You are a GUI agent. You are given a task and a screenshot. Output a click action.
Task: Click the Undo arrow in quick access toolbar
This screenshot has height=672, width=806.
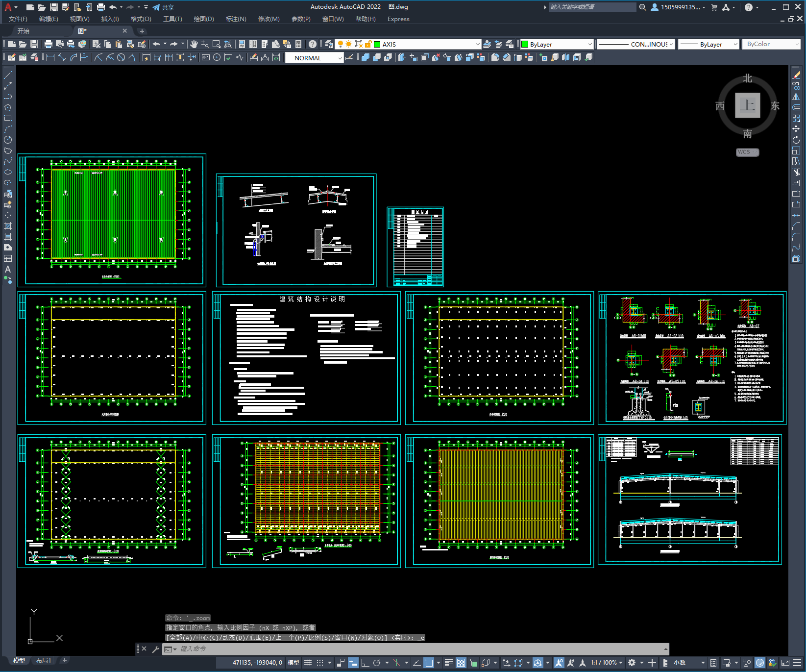(x=113, y=7)
